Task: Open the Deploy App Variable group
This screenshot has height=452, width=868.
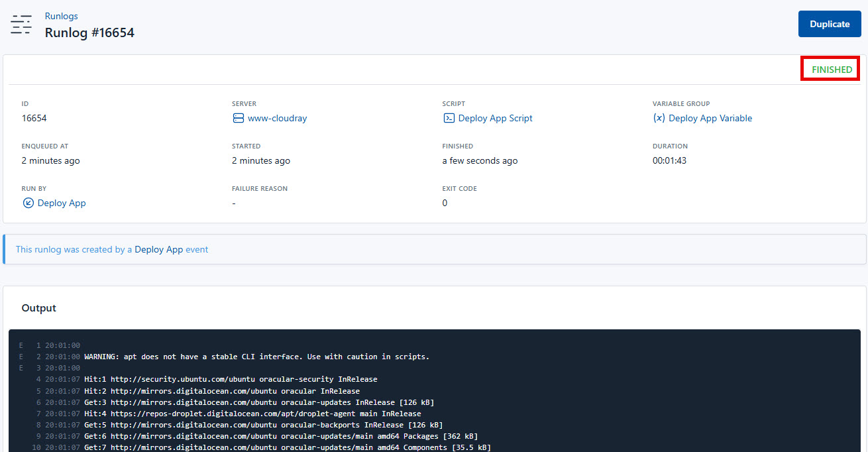Action: [x=711, y=118]
